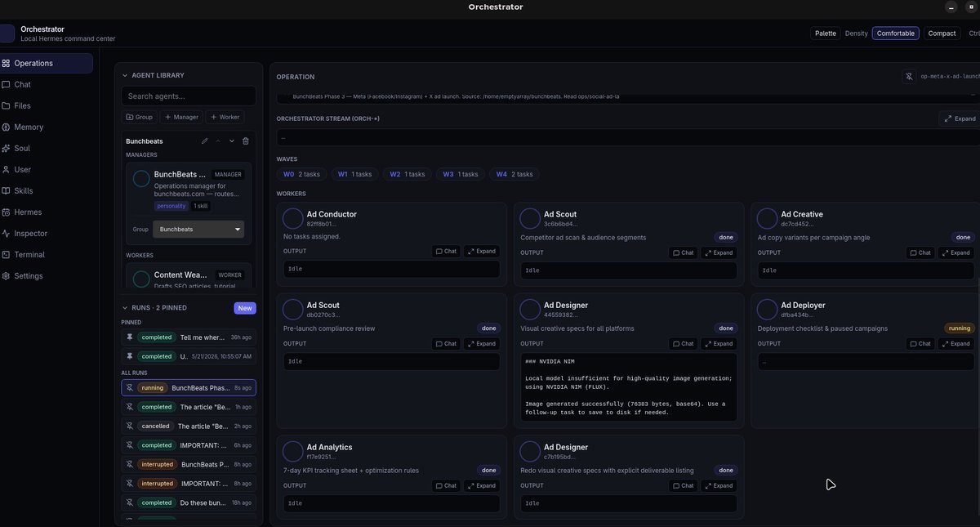Viewport: 980px width, 527px height.
Task: Expand the Ad Conductor output
Action: coord(482,252)
